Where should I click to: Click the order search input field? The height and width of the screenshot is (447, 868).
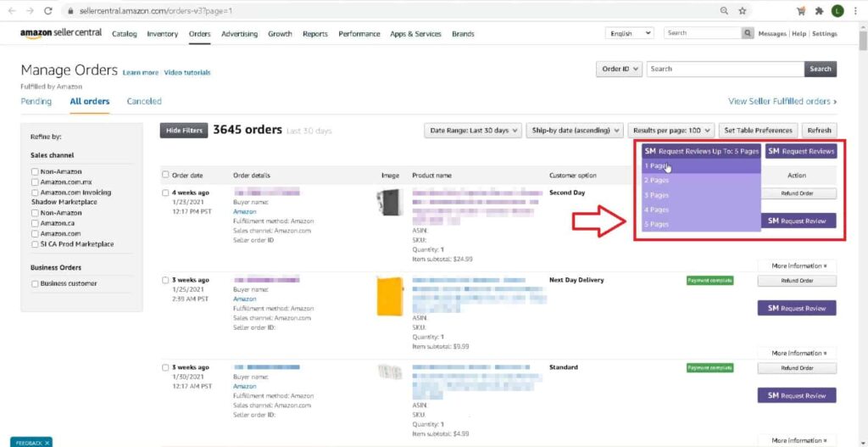(726, 70)
